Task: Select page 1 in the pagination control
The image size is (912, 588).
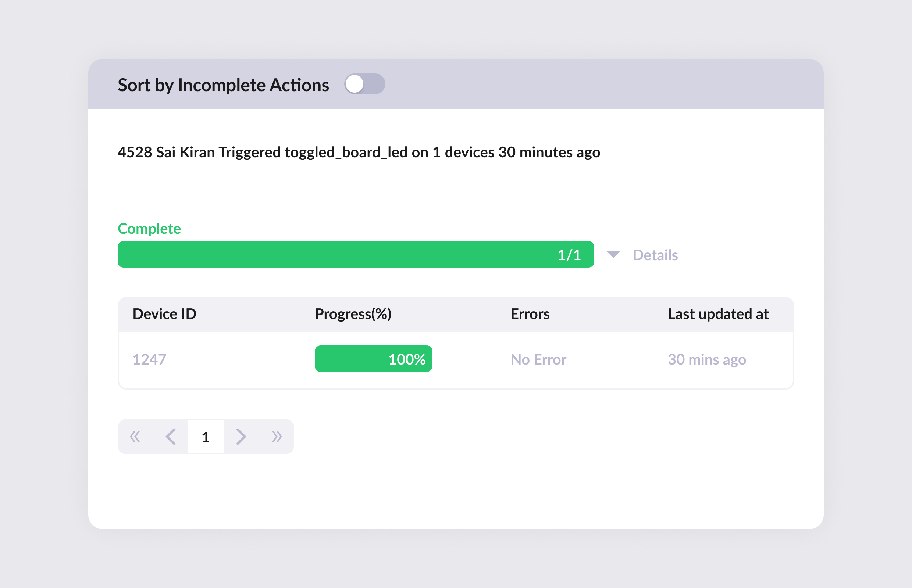Action: click(x=206, y=437)
